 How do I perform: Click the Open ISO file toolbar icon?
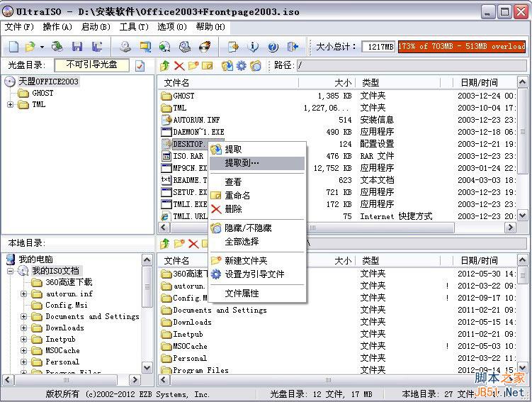pos(30,47)
